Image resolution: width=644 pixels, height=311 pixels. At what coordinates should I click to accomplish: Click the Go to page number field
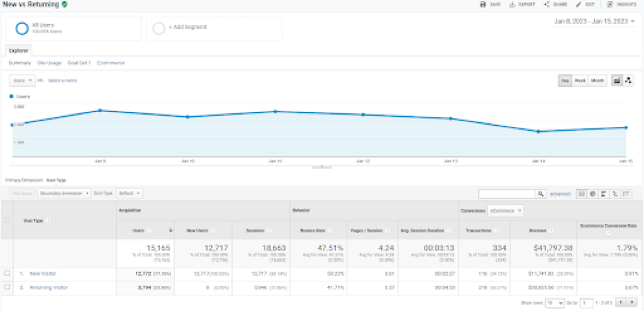pos(587,303)
